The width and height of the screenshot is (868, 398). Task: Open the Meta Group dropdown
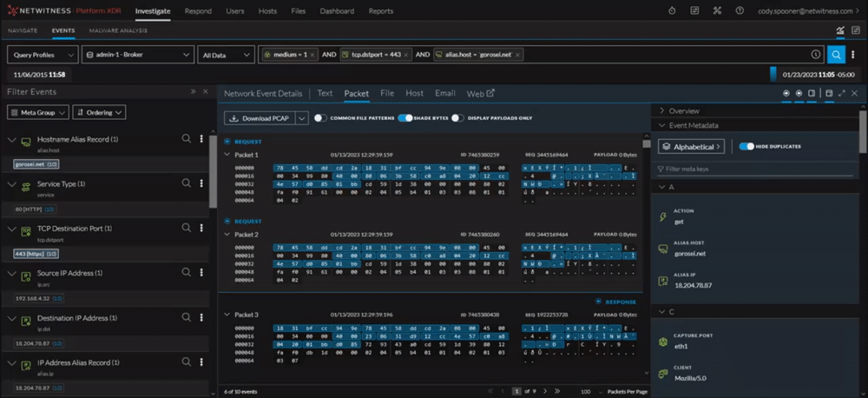(37, 112)
